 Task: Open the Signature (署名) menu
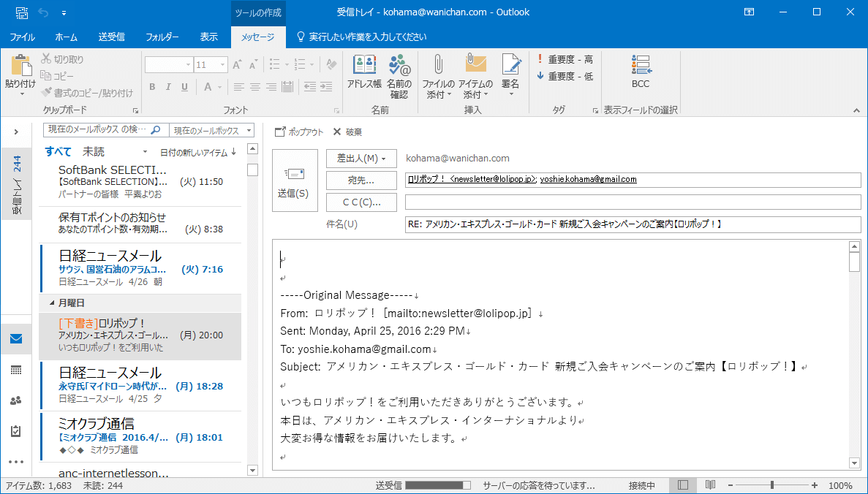coord(510,76)
